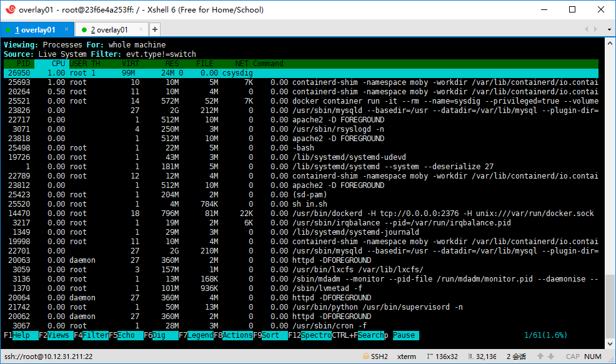Select process 1349 systemd-journald row
The image size is (616, 364).
click(301, 232)
